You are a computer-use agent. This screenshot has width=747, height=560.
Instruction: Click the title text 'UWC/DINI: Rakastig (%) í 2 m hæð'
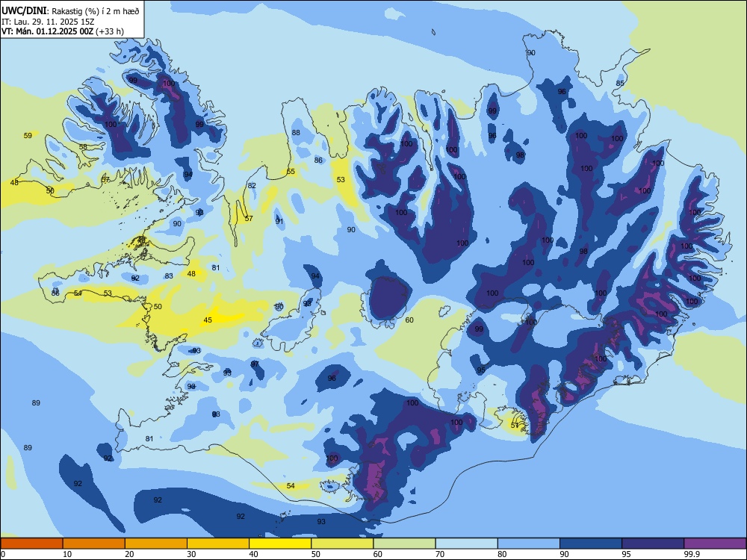[70, 11]
